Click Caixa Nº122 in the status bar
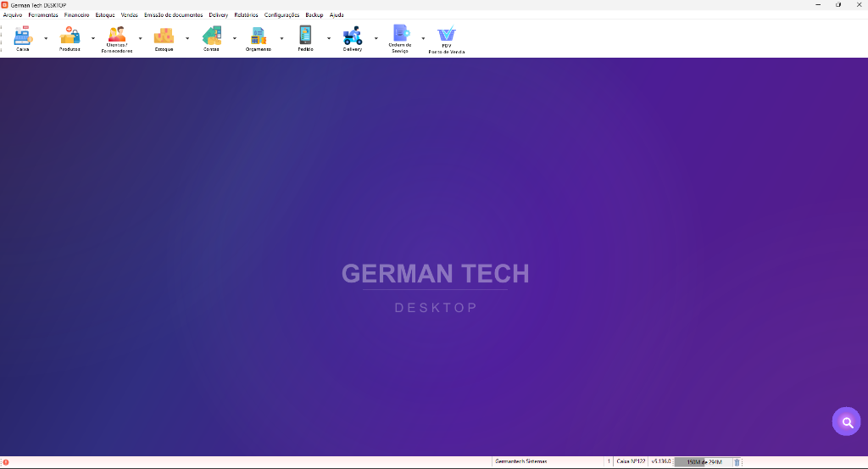The height and width of the screenshot is (469, 868). pyautogui.click(x=631, y=461)
